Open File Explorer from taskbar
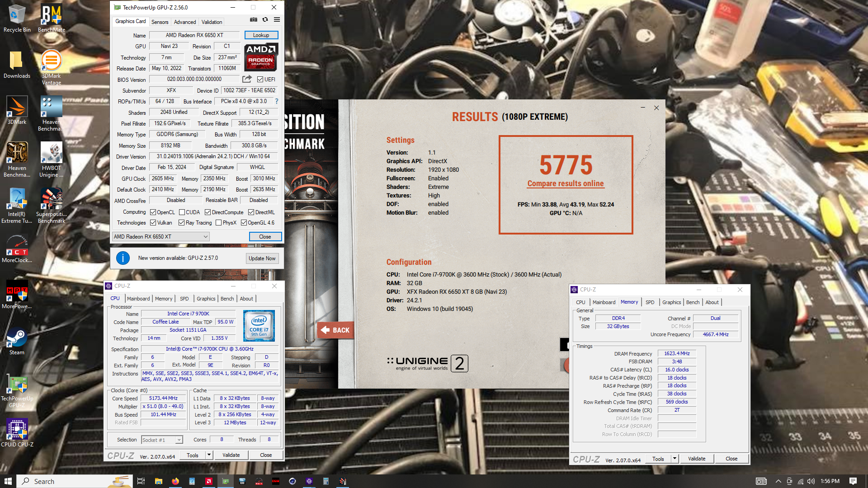Viewport: 868px width, 488px height. (x=158, y=481)
